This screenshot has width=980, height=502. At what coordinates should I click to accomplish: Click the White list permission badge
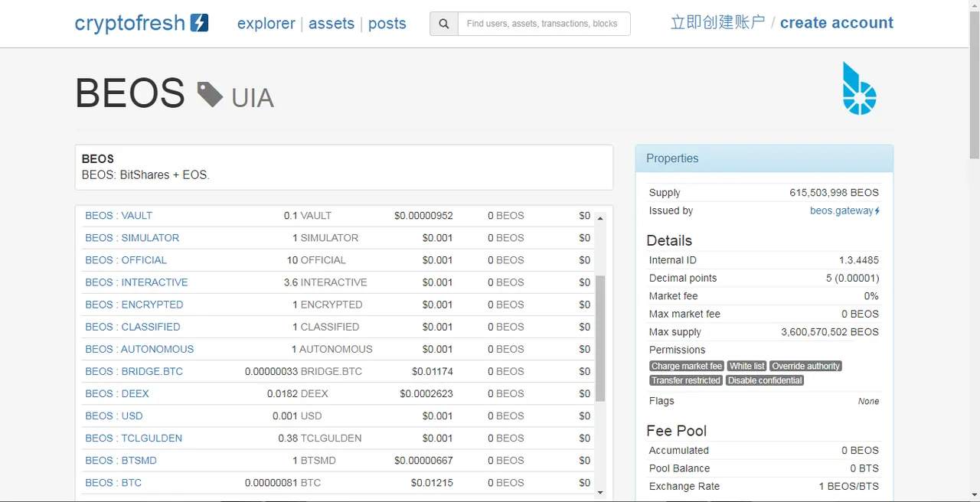tap(746, 367)
